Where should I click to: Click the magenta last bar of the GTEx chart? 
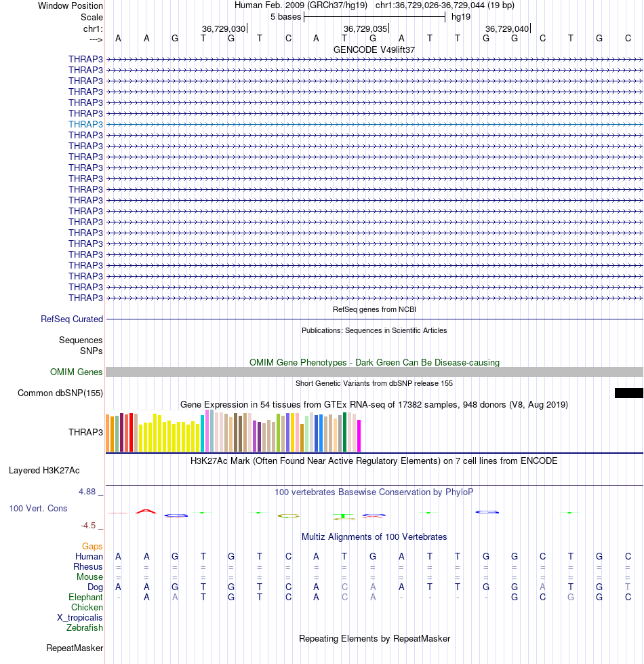(359, 435)
